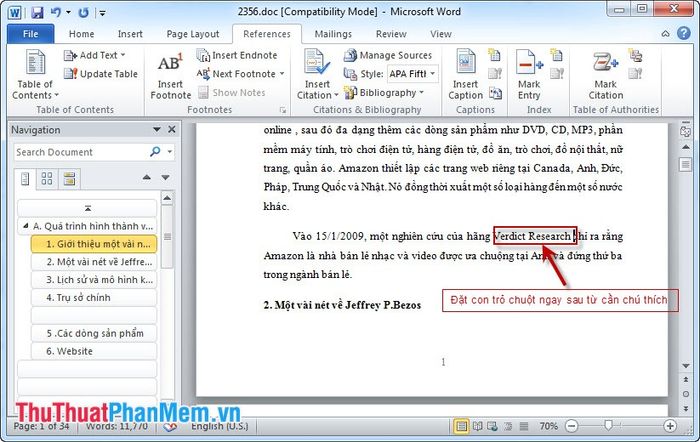
Task: Click Insert Index icon in Index group
Action: click(557, 55)
